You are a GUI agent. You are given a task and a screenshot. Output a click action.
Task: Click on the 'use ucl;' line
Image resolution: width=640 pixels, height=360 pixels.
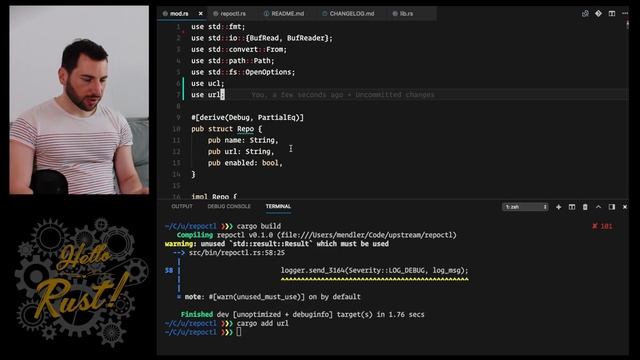click(208, 83)
